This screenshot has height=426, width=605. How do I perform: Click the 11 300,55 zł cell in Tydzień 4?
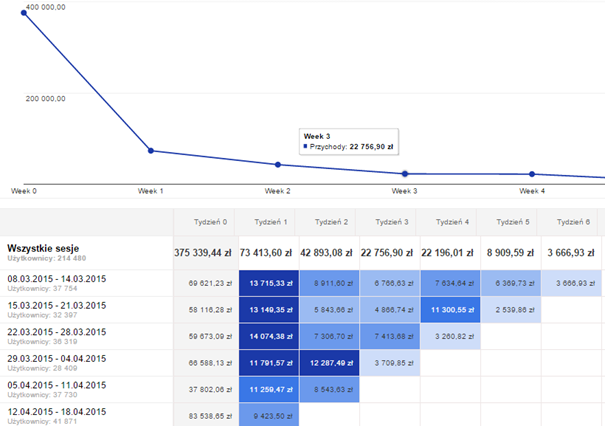pos(448,311)
